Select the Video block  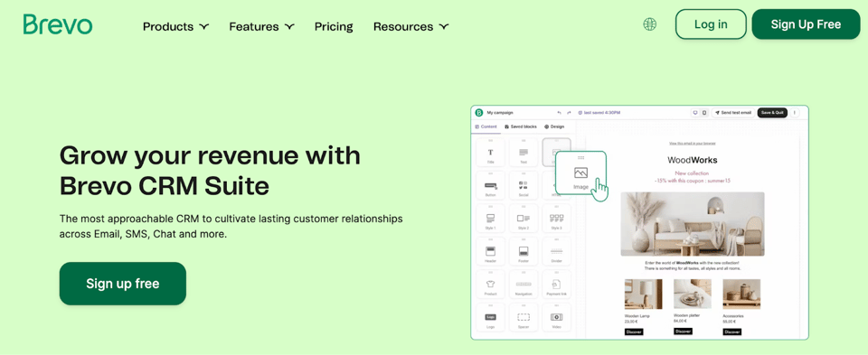556,317
